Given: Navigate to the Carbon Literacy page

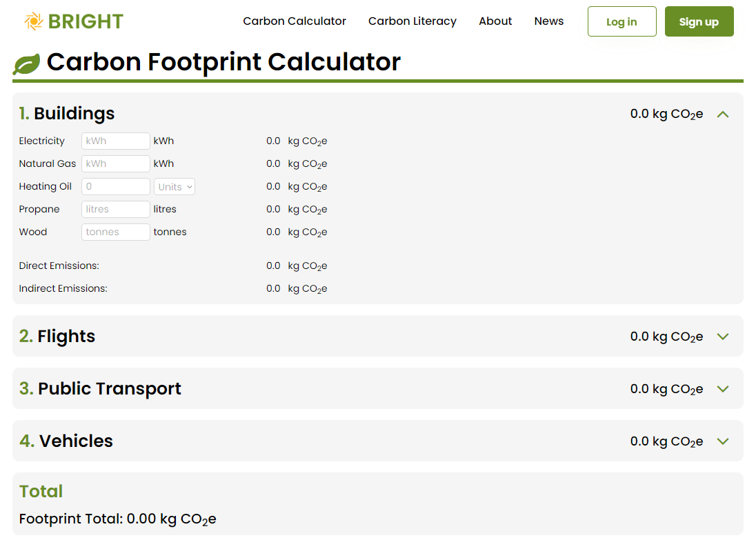Looking at the screenshot, I should pos(412,21).
